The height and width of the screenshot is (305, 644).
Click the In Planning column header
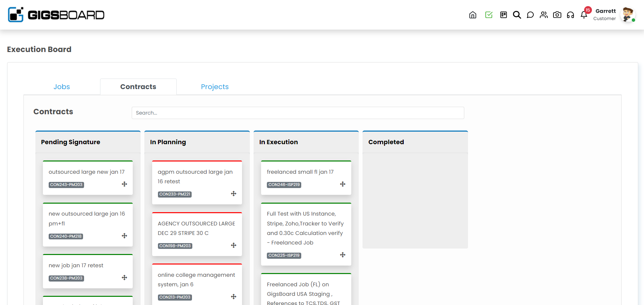click(168, 142)
